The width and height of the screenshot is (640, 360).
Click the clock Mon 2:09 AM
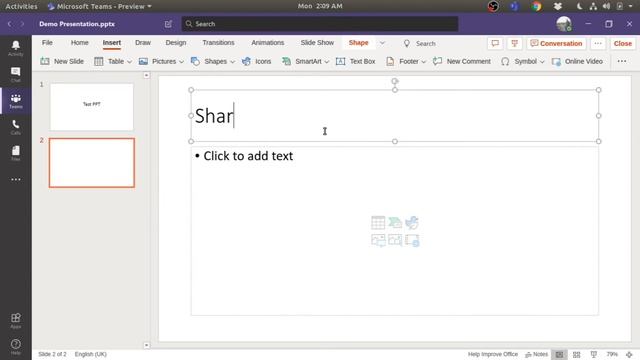point(320,6)
